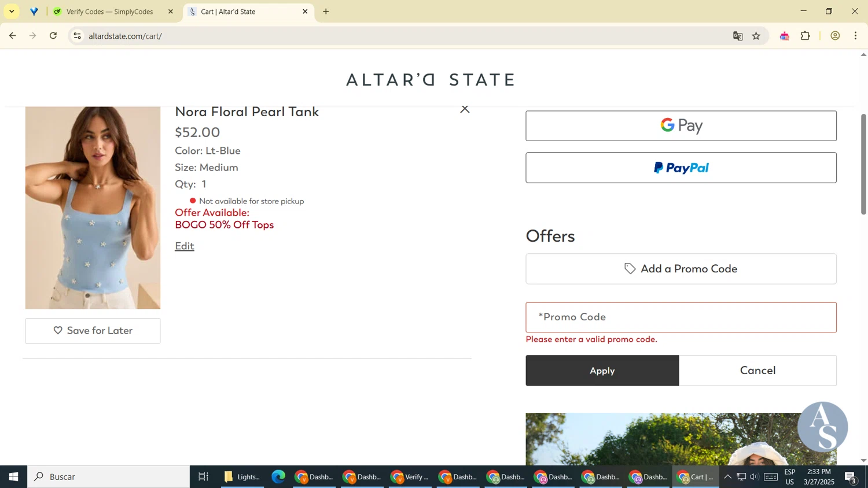Remove Nora Floral Pearl Tank with X icon
This screenshot has height=488, width=868.
point(465,109)
